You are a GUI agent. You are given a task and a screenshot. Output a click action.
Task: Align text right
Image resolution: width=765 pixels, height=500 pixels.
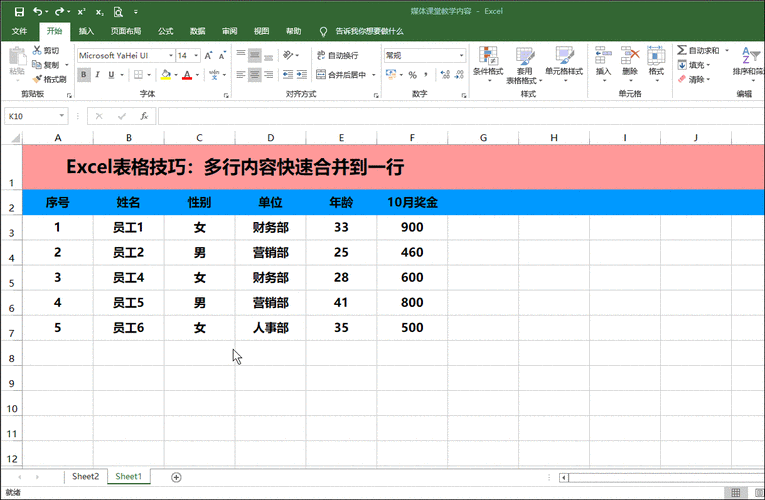click(x=268, y=75)
